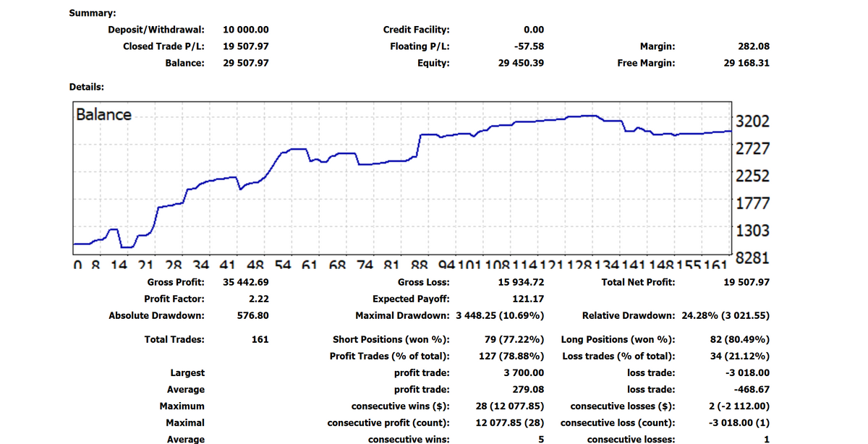
Task: Click the Absolute Drawdown value 576.80
Action: 253,315
